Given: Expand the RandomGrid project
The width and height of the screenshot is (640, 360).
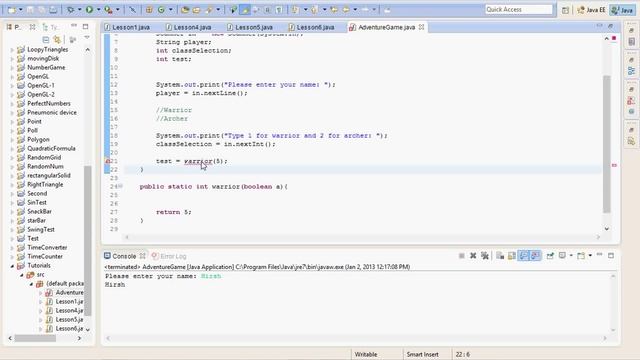Looking at the screenshot, I should click(x=12, y=158).
